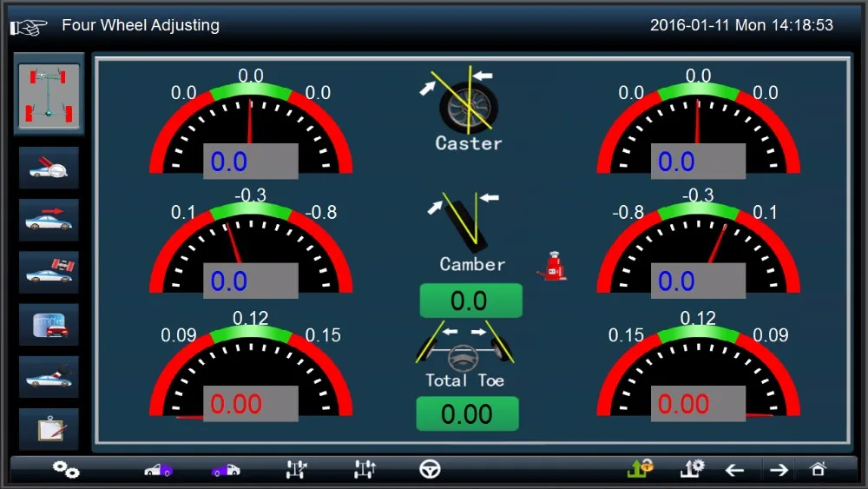Click the green Camber value box
The image size is (868, 489).
(470, 301)
